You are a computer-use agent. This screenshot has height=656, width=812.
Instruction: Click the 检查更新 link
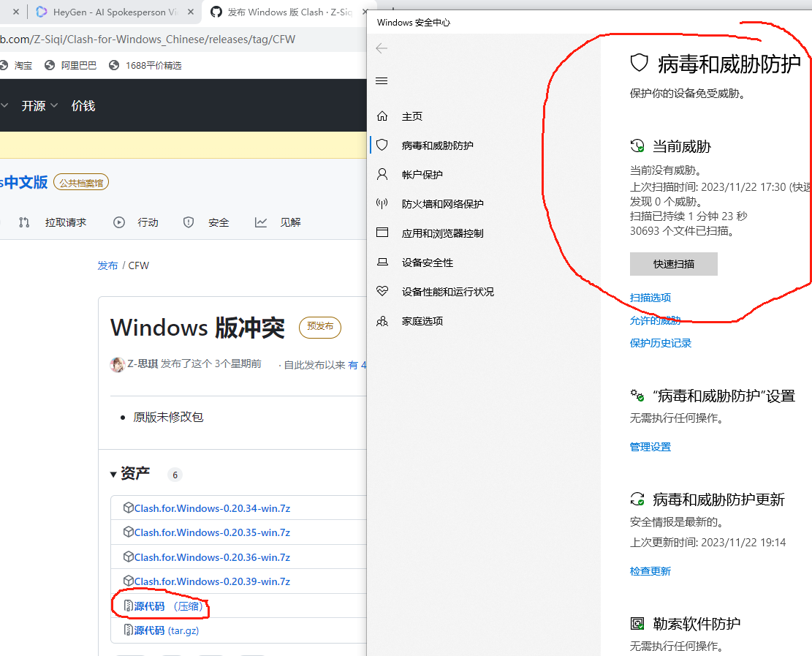[650, 571]
